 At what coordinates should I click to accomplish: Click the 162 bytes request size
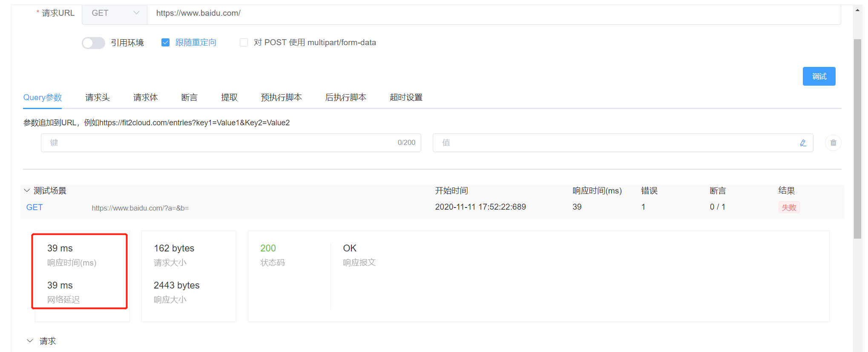click(x=174, y=248)
